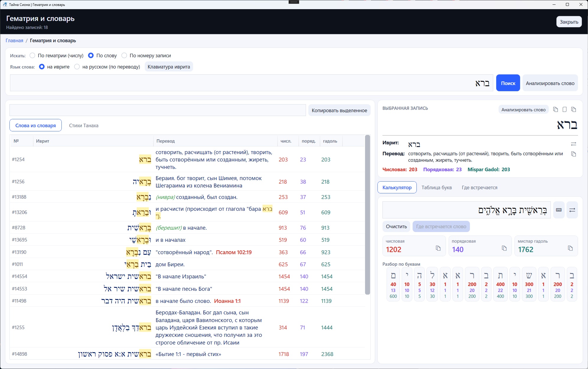Open the 'Где встречается' tab

pyautogui.click(x=479, y=187)
